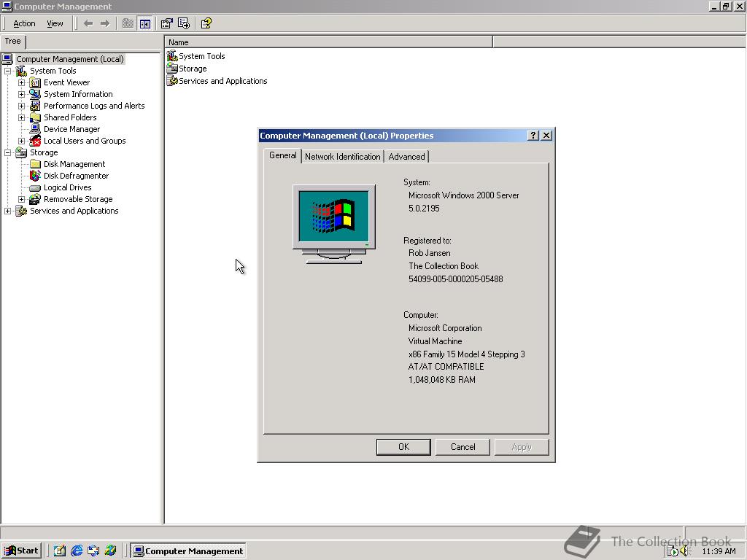
Task: Click the Local Users and Groups icon
Action: [35, 141]
